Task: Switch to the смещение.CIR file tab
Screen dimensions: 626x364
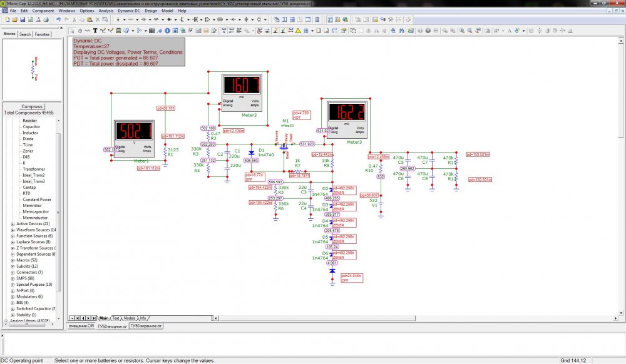Action: [x=81, y=326]
